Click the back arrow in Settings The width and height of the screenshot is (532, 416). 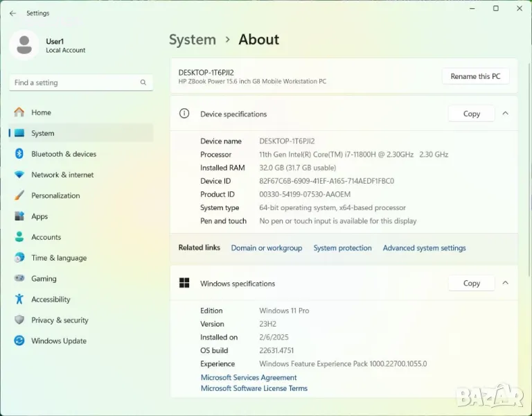12,13
